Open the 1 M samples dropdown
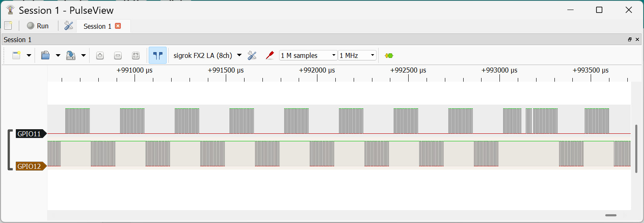Image resolution: width=644 pixels, height=223 pixels. [x=308, y=55]
